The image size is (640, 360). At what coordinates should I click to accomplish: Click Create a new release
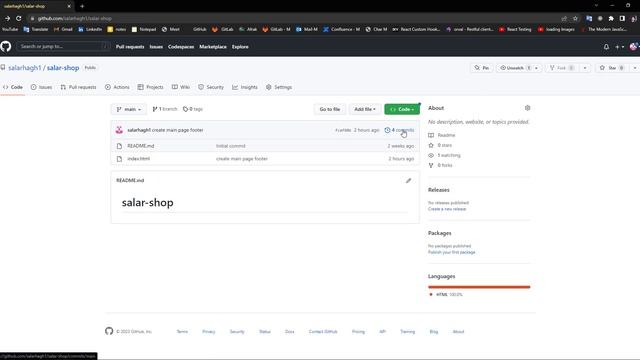coord(447,209)
